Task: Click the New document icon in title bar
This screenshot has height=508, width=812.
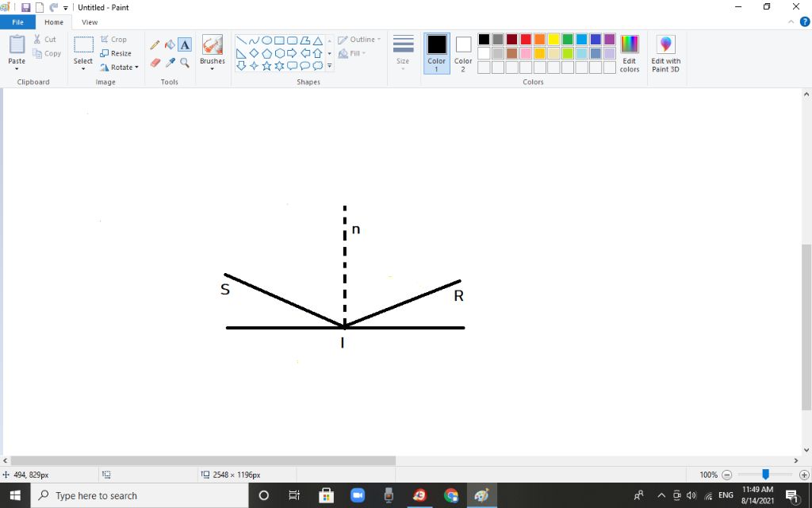Action: pos(40,8)
